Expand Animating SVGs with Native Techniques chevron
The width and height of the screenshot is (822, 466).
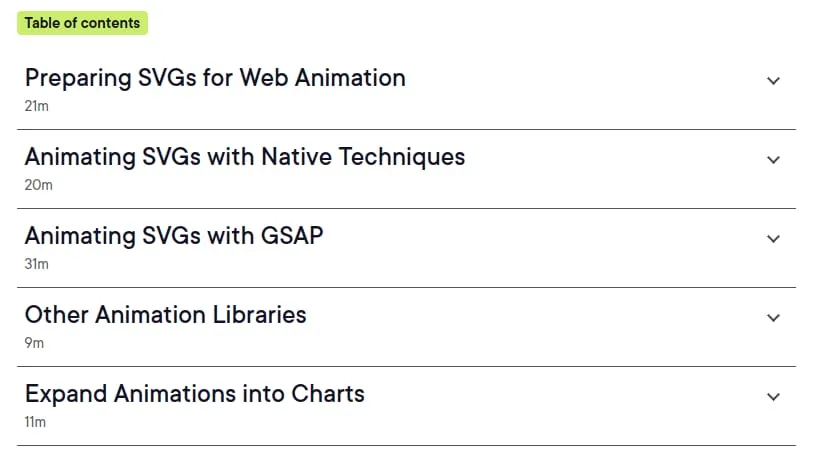(773, 160)
